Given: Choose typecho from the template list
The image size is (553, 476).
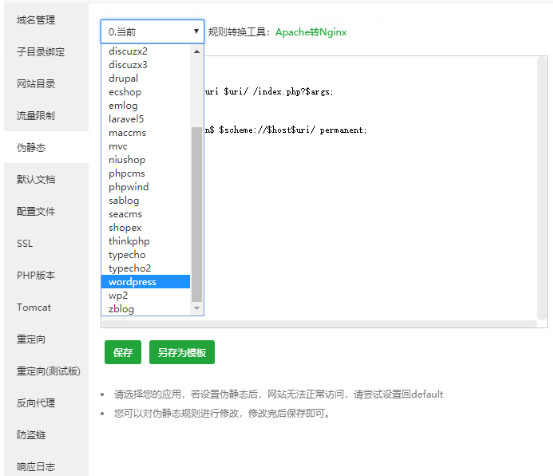Looking at the screenshot, I should pos(146,255).
